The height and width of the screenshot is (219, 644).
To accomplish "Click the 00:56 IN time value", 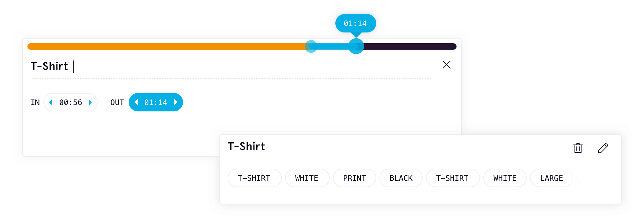I will 70,102.
